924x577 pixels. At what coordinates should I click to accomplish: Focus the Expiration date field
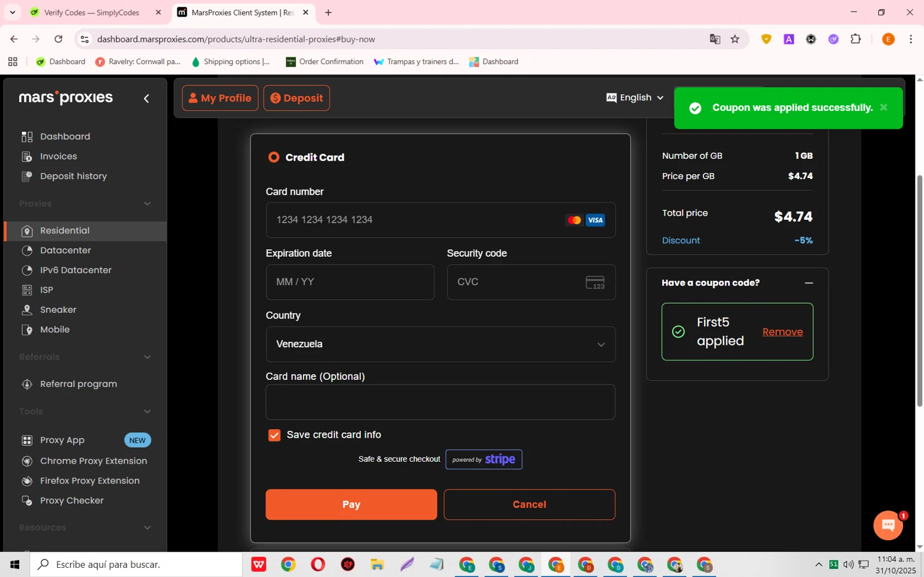(350, 282)
